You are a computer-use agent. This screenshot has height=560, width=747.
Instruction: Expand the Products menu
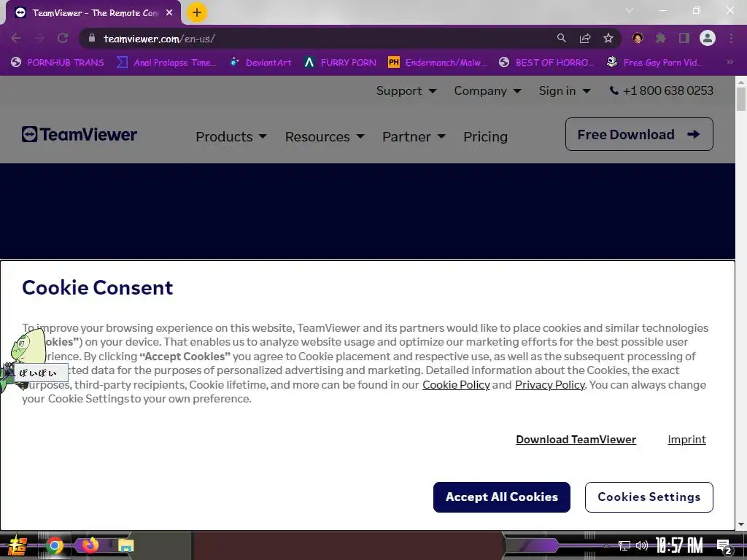pos(231,136)
